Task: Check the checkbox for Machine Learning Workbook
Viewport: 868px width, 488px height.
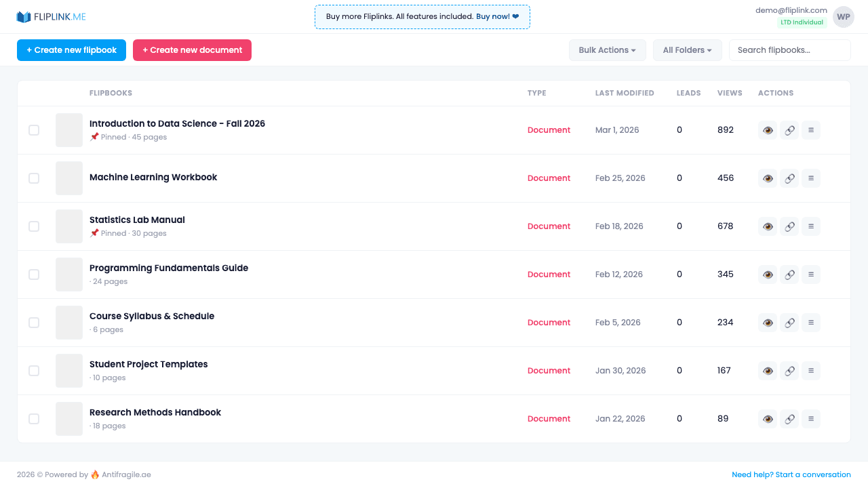Action: pyautogui.click(x=34, y=178)
